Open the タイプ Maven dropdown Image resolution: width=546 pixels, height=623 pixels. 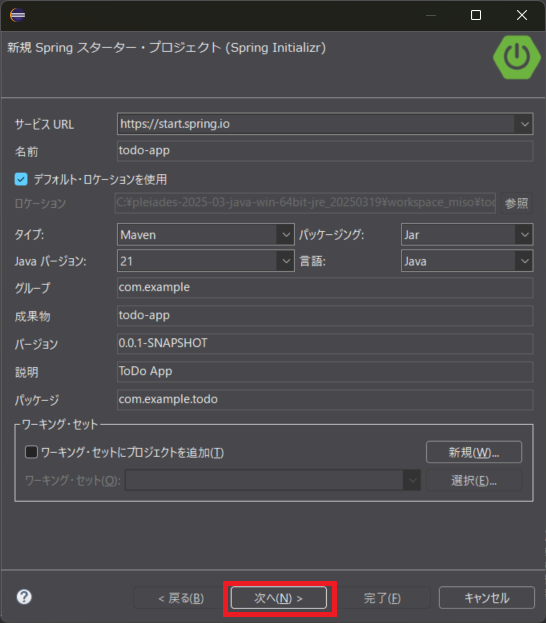coord(285,235)
